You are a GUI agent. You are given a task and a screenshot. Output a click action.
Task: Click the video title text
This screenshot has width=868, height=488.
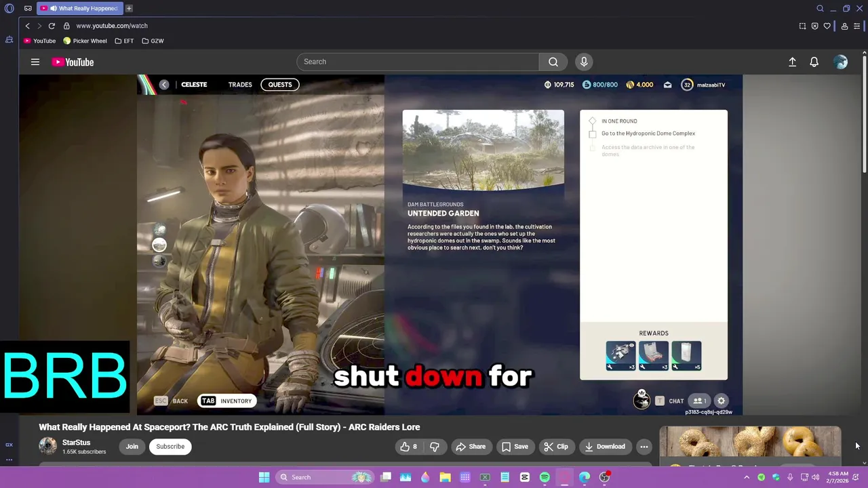tap(229, 427)
